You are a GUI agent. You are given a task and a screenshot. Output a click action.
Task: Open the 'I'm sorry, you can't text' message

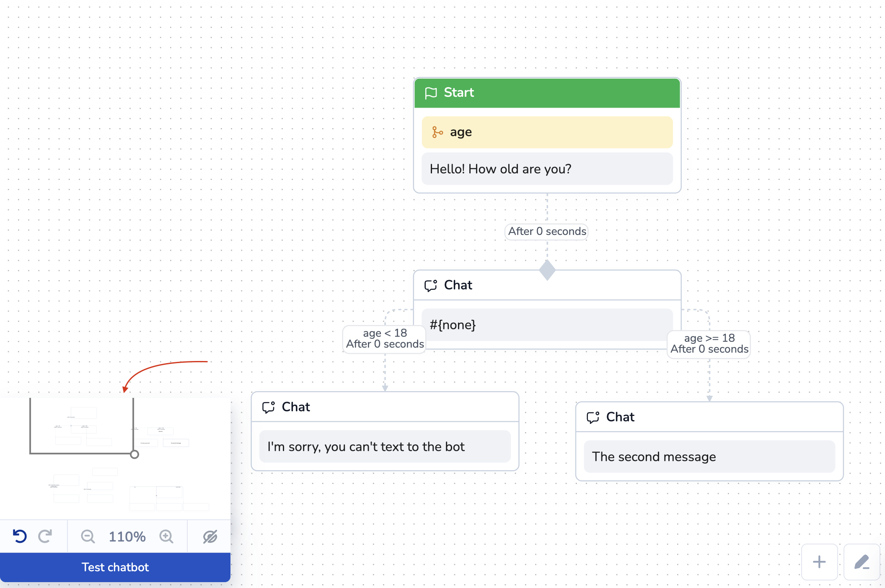tap(385, 447)
